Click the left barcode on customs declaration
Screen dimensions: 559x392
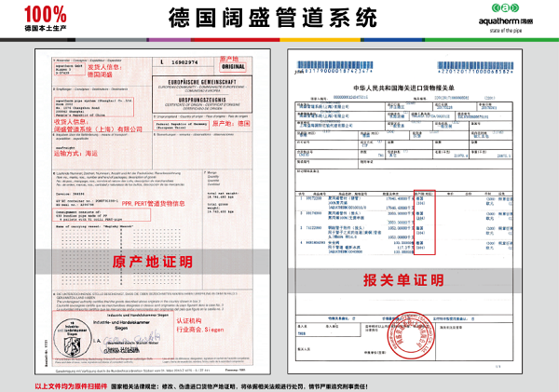click(x=334, y=67)
